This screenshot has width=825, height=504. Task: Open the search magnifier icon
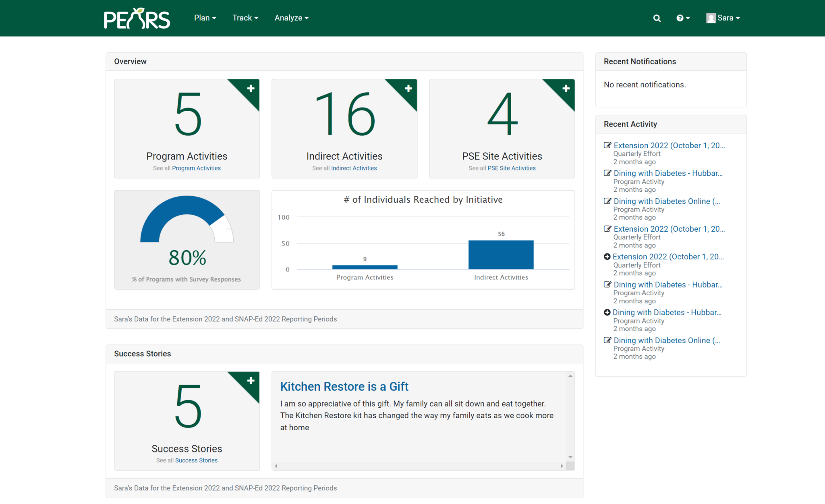coord(657,18)
